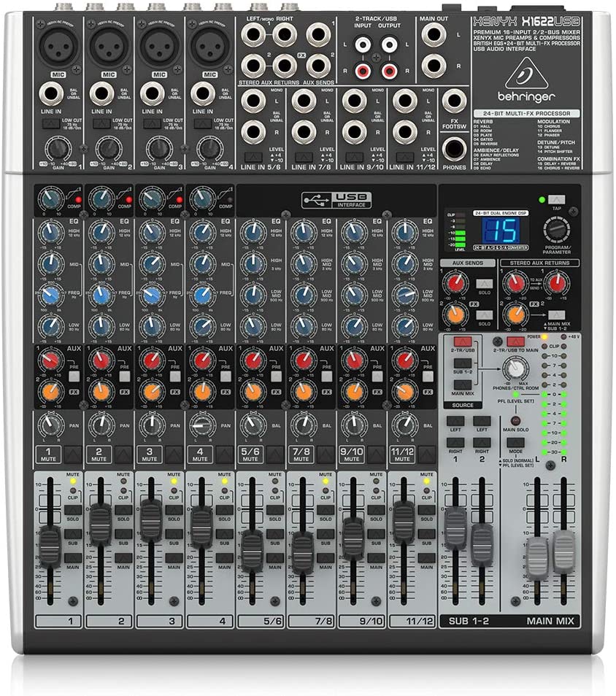Click the FX FOOTSW jack
Image resolution: width=616 pixels, height=696 pixels.
[455, 101]
